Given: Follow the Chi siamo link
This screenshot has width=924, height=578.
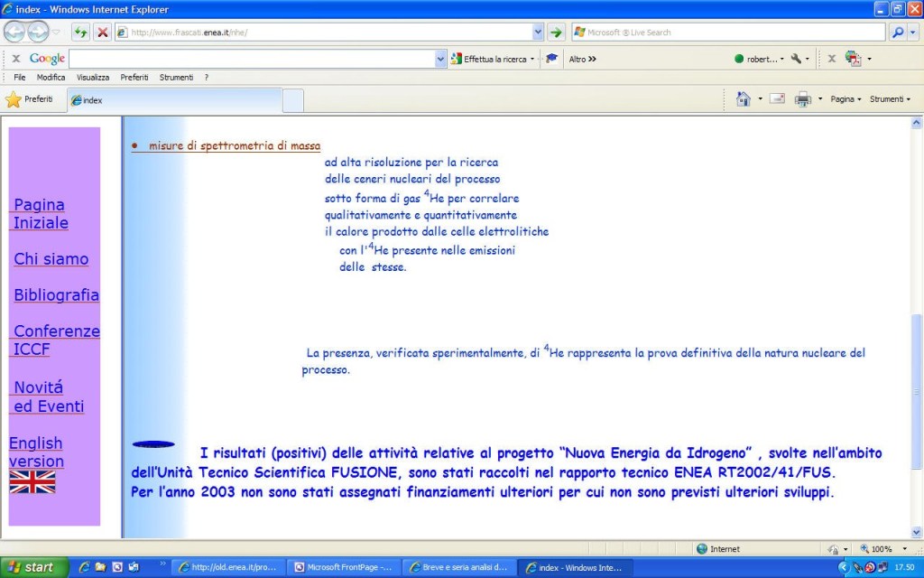Looking at the screenshot, I should click(x=51, y=259).
